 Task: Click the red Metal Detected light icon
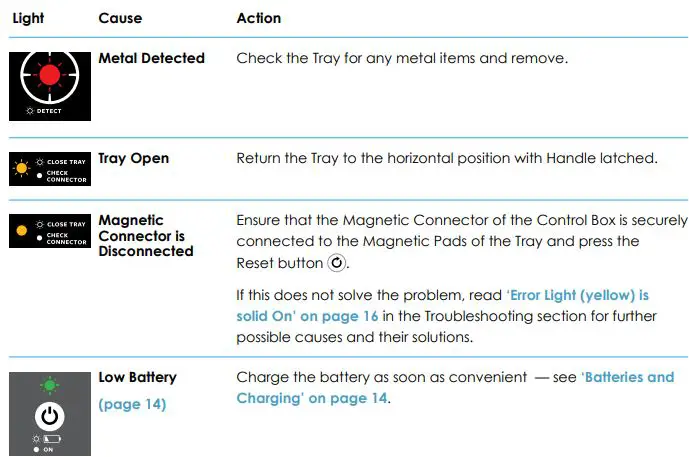49,76
